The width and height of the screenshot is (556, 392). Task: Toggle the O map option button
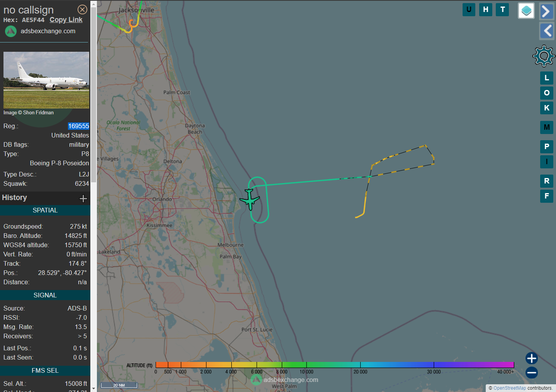coord(547,93)
